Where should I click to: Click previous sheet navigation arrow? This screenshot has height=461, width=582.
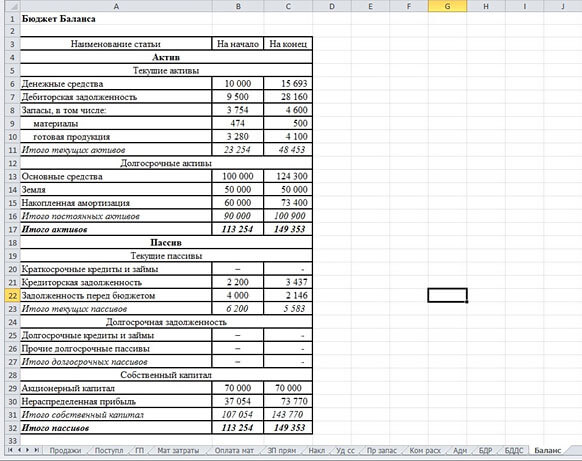(19, 450)
